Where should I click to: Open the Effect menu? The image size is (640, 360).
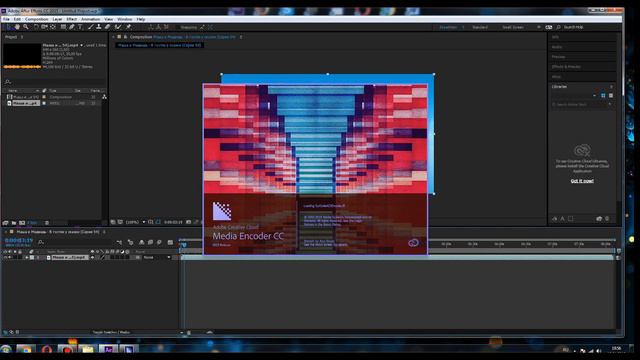click(71, 19)
